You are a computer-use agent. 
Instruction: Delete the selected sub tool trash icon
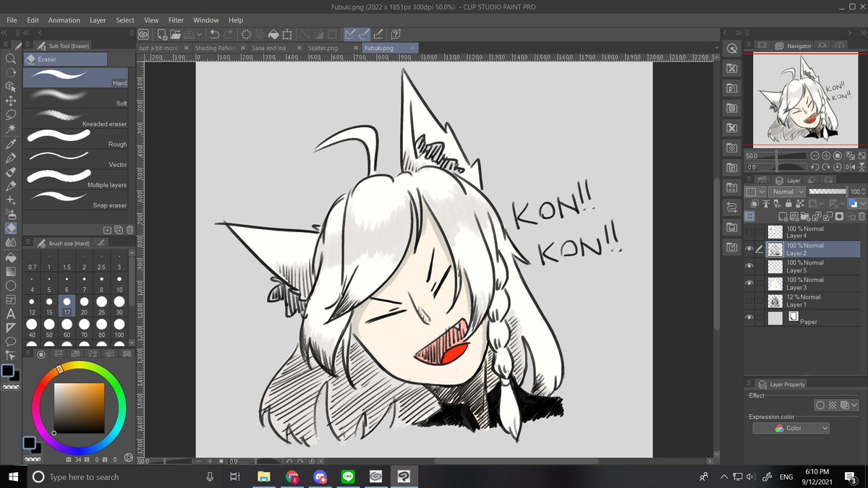(129, 230)
